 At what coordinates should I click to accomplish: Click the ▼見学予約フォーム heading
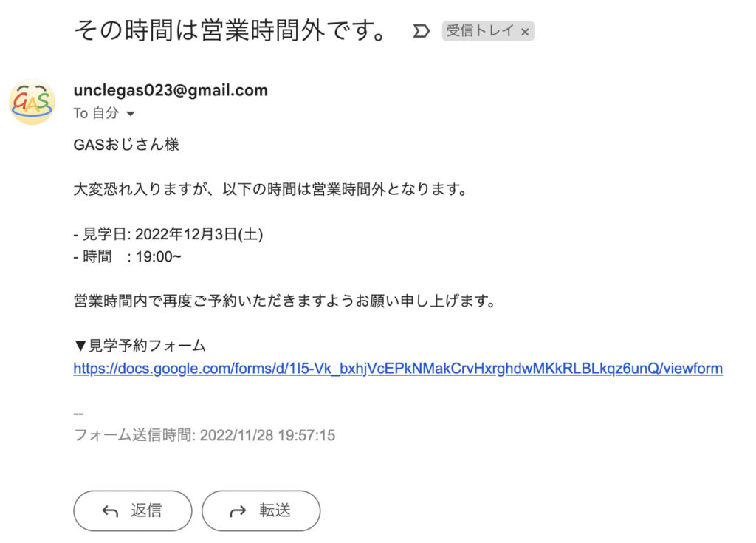click(140, 346)
